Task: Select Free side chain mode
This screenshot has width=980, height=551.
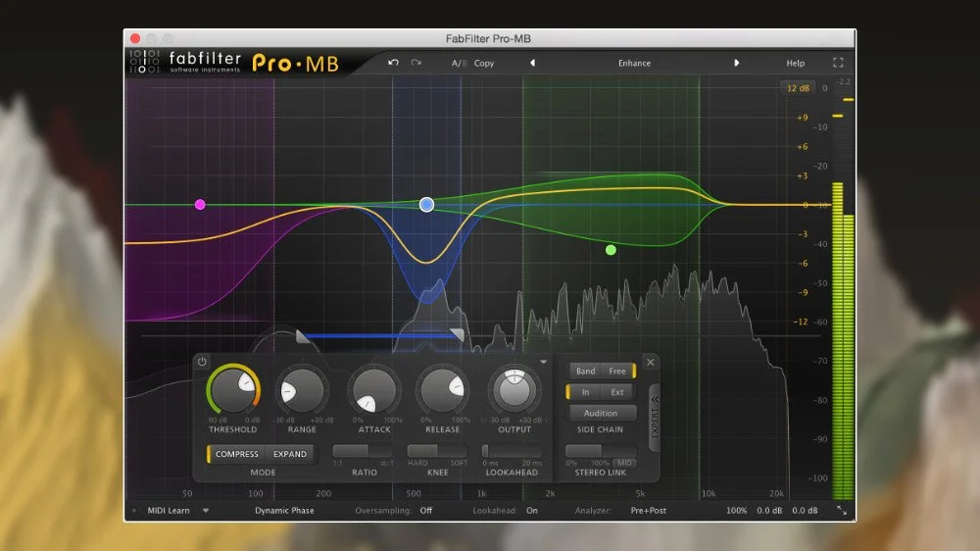Action: click(x=617, y=371)
